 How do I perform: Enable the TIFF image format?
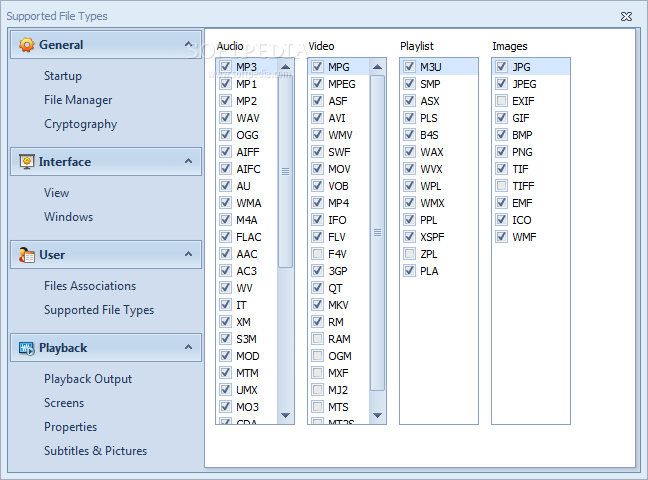pyautogui.click(x=502, y=186)
